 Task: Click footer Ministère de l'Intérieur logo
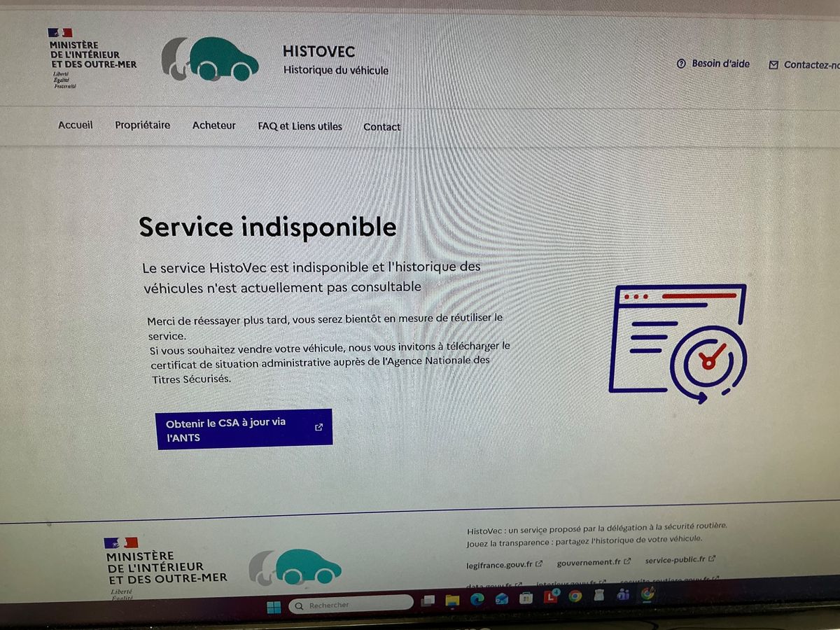point(165,568)
